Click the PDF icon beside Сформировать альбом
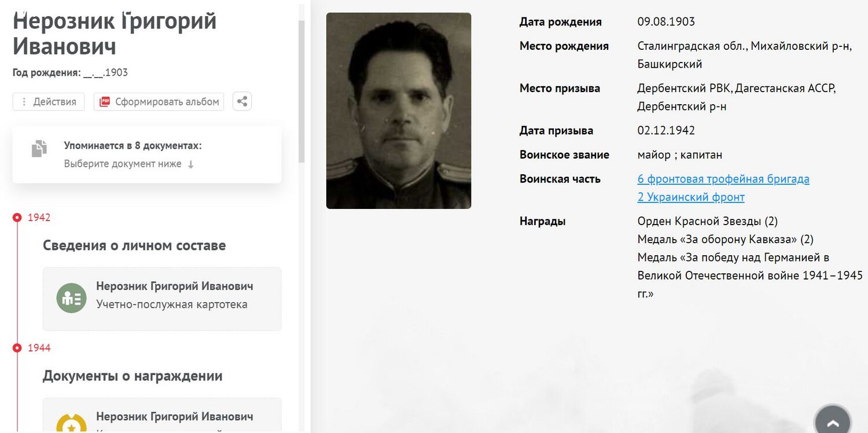 coord(105,102)
